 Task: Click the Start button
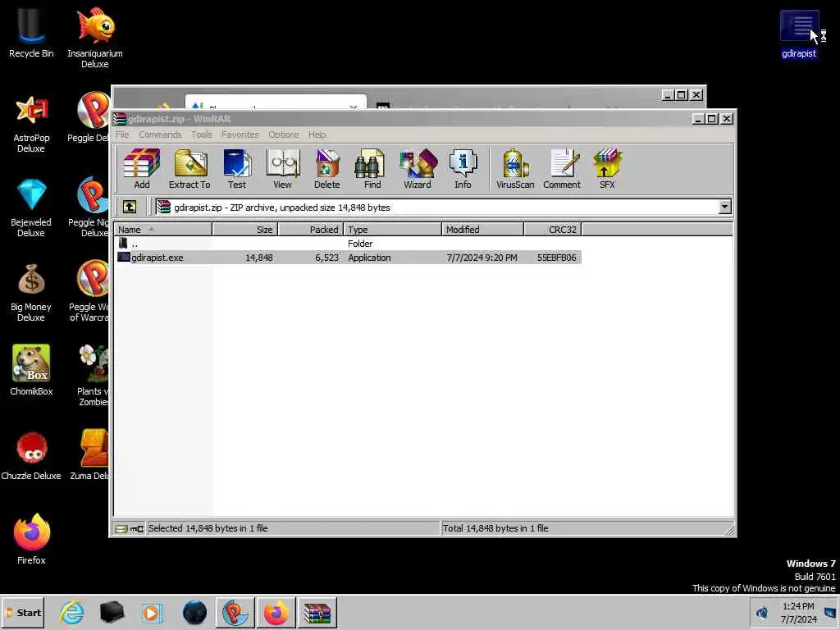23,612
